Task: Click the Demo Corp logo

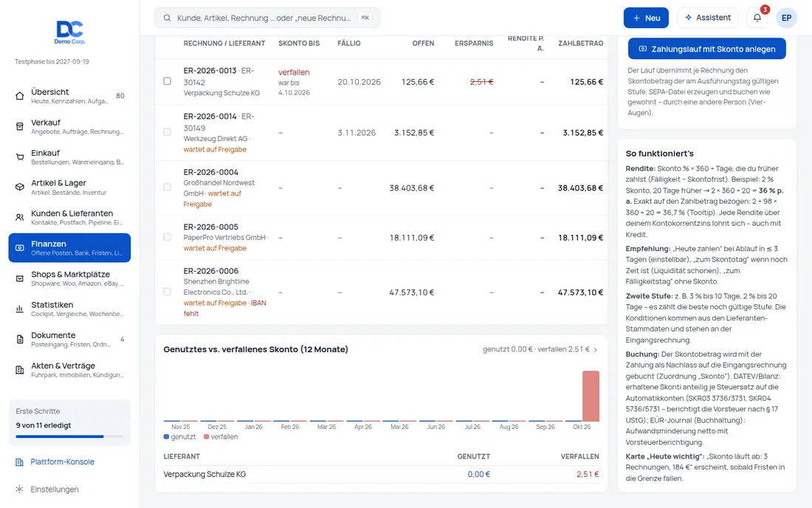Action: (70, 32)
